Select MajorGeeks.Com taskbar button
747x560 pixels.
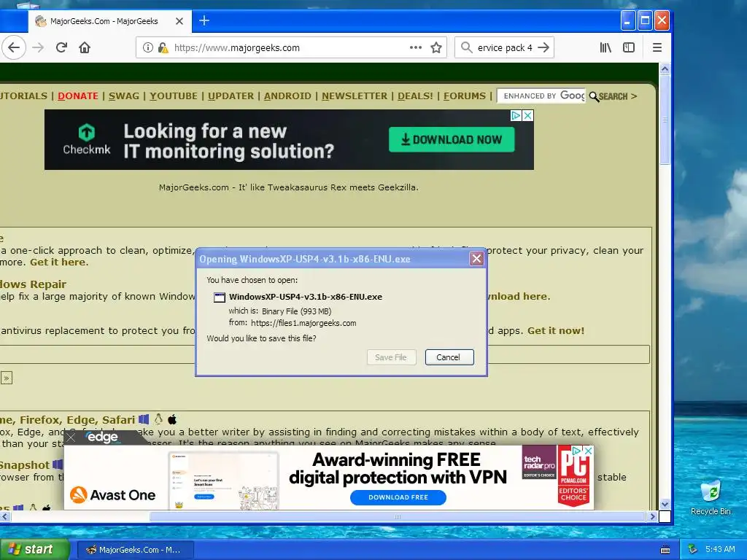(135, 550)
